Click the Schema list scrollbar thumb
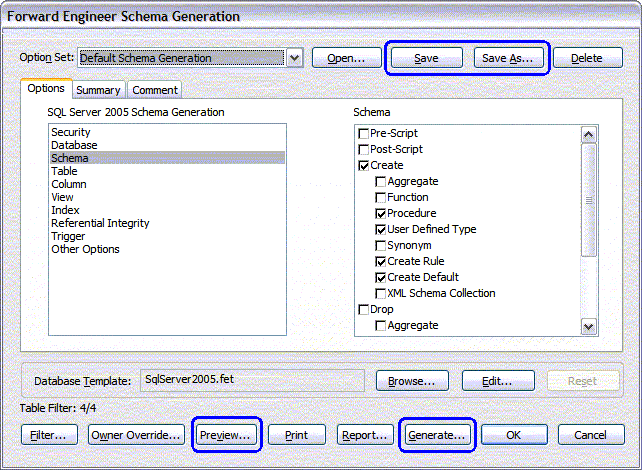This screenshot has height=470, width=642. tap(589, 200)
